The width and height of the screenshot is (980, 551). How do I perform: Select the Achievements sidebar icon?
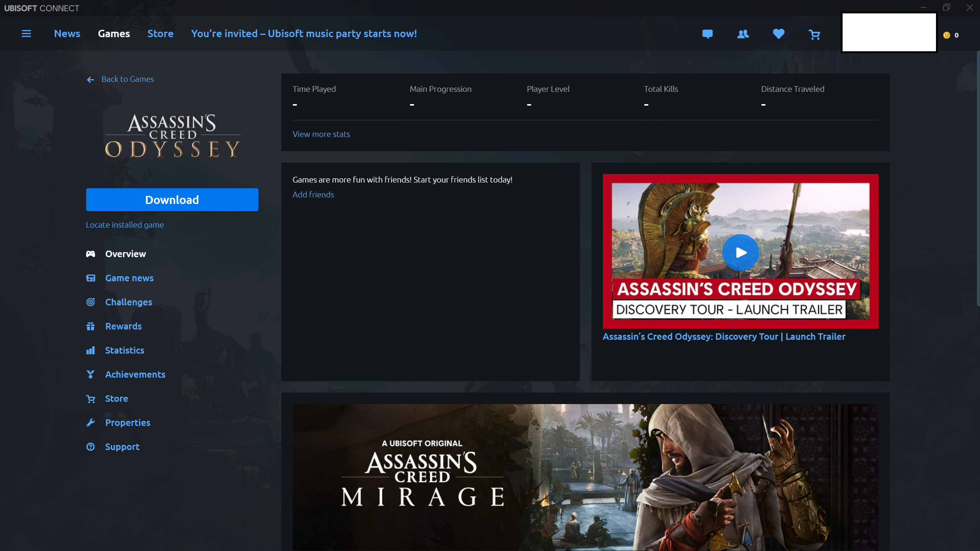click(x=91, y=373)
